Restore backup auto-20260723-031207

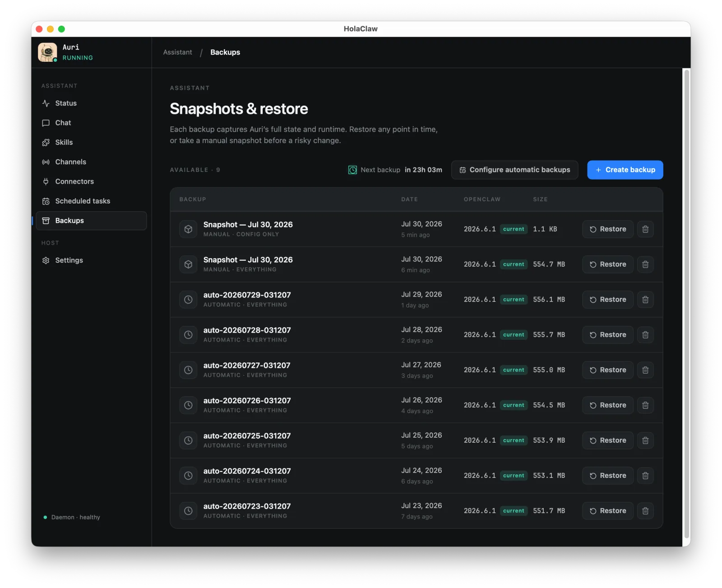click(x=608, y=511)
